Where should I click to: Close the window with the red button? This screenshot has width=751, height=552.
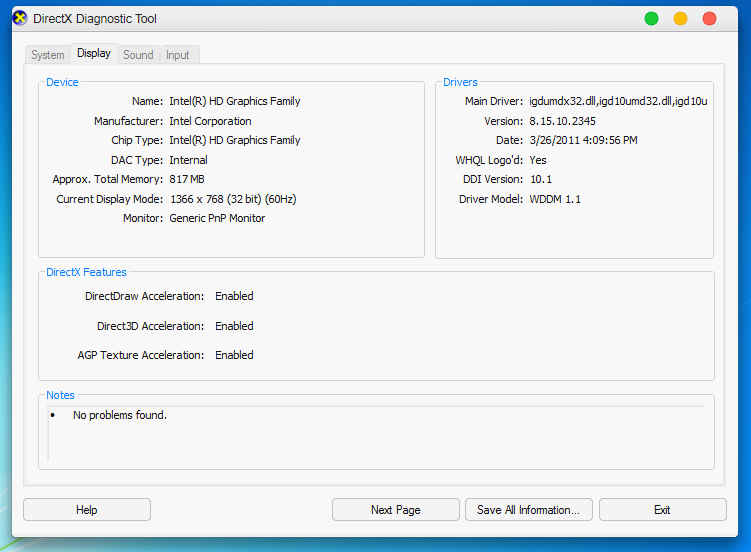click(710, 19)
